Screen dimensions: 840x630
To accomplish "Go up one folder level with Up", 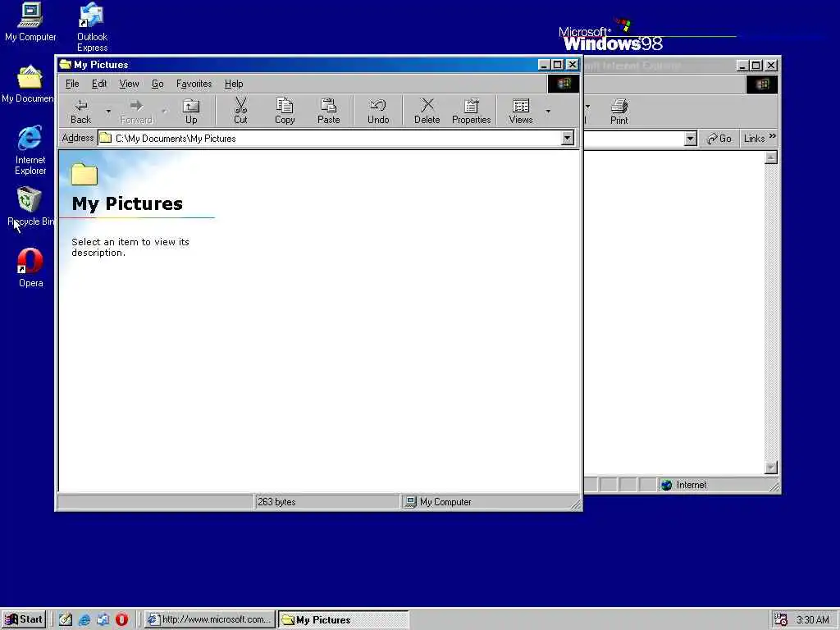I will point(191,111).
